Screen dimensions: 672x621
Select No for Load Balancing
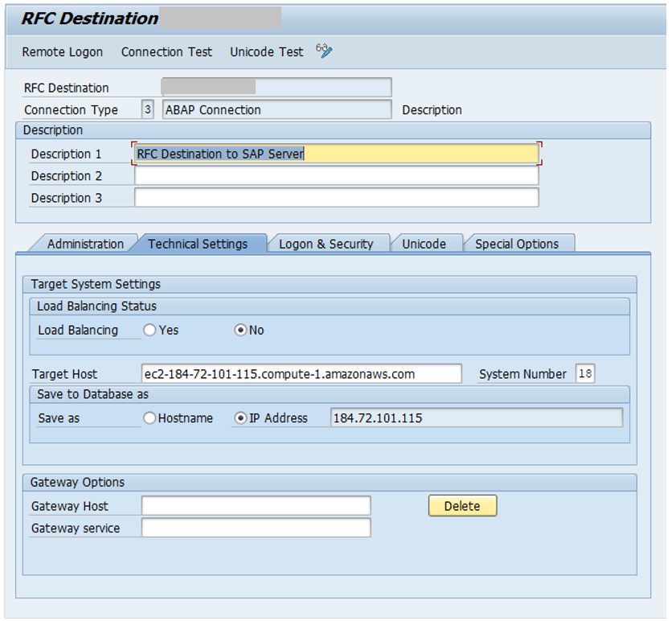coord(240,330)
